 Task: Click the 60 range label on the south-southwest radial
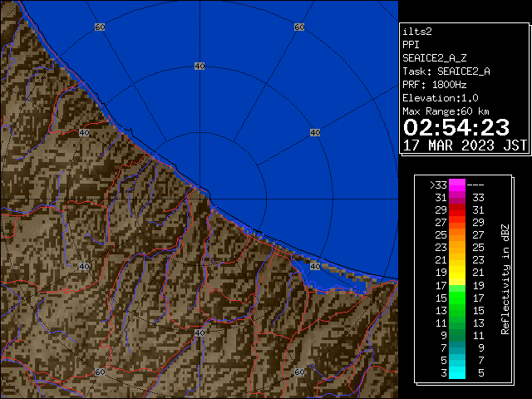tap(100, 372)
